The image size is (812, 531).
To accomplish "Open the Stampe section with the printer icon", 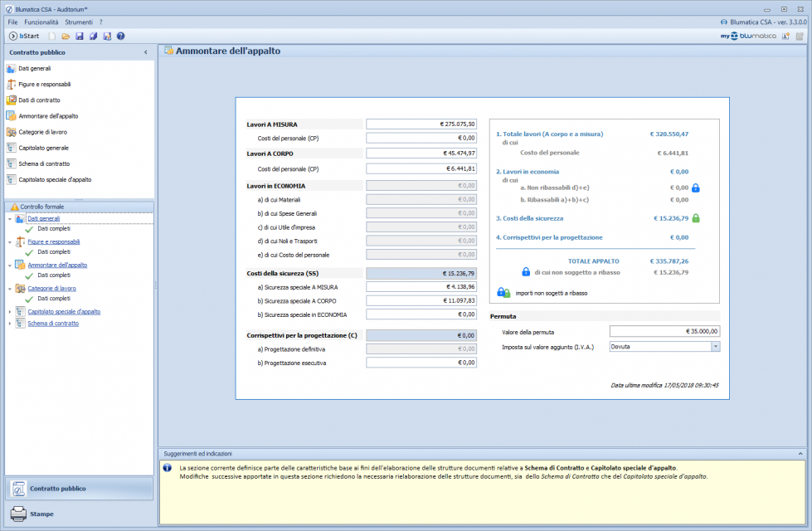I will [41, 514].
